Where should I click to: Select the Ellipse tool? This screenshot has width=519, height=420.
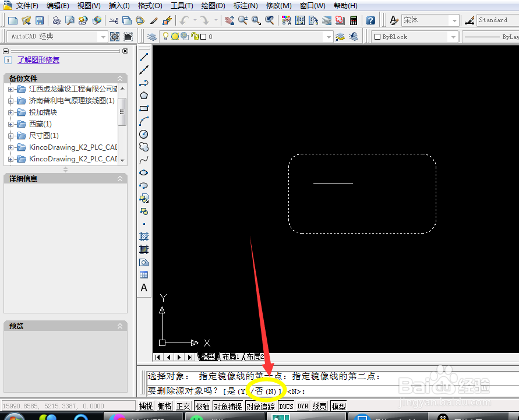pos(144,173)
